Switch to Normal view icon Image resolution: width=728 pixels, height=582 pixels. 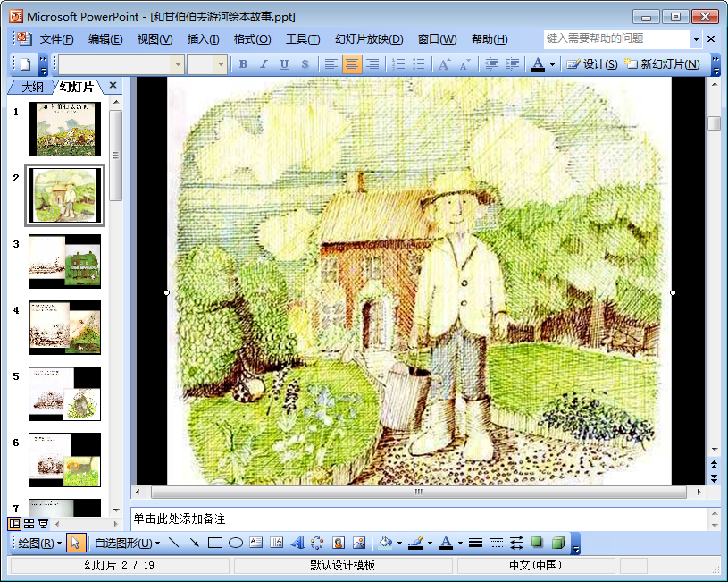click(x=14, y=525)
